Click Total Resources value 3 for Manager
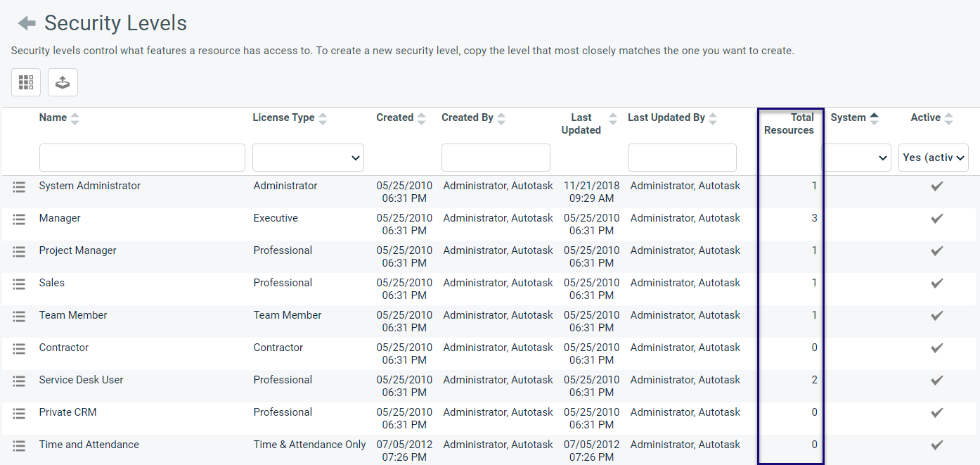Image resolution: width=980 pixels, height=465 pixels. [814, 218]
